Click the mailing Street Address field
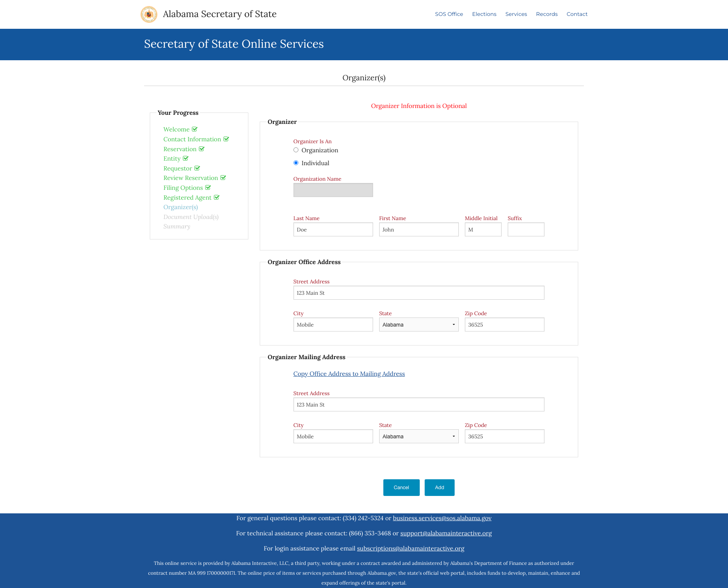Image resolution: width=728 pixels, height=588 pixels. pyautogui.click(x=419, y=405)
